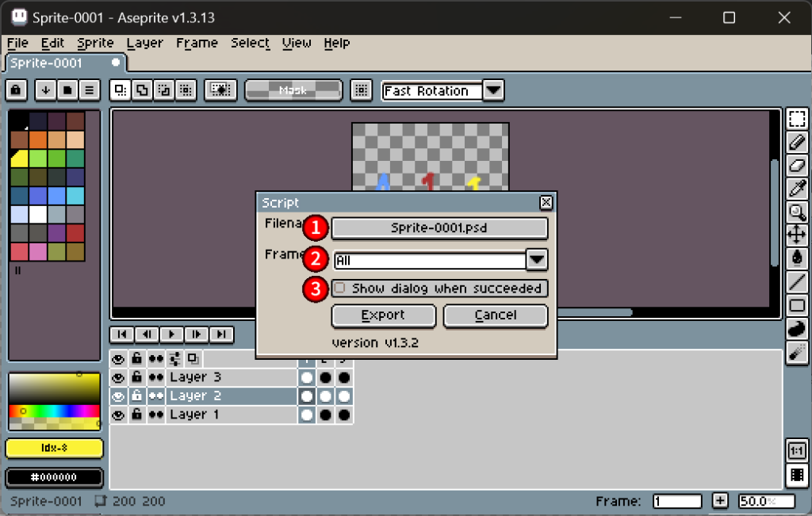
Task: Click the hue spectrum bar
Action: pos(54,411)
